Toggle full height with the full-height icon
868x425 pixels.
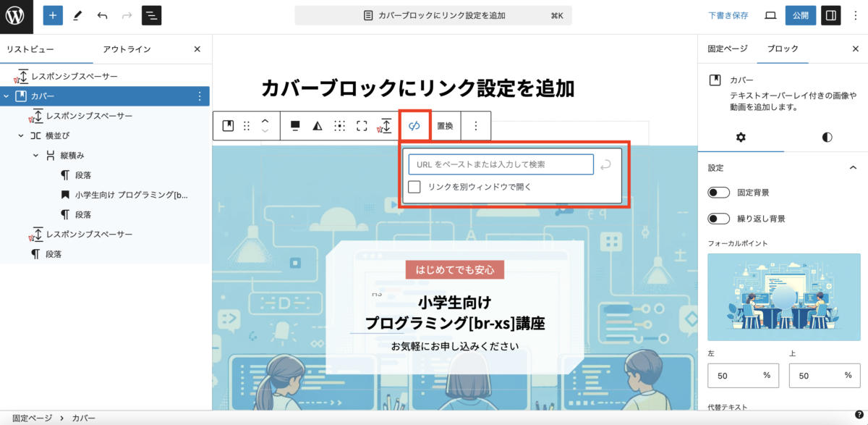click(x=362, y=125)
